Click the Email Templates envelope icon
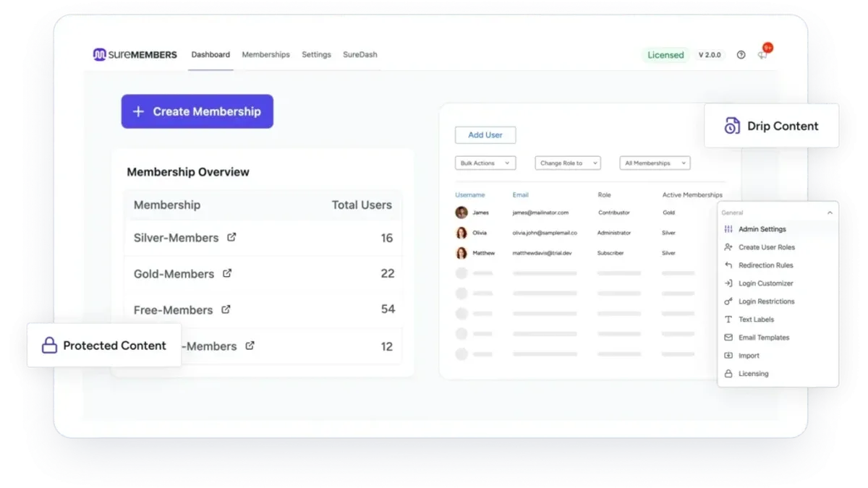 [728, 338]
